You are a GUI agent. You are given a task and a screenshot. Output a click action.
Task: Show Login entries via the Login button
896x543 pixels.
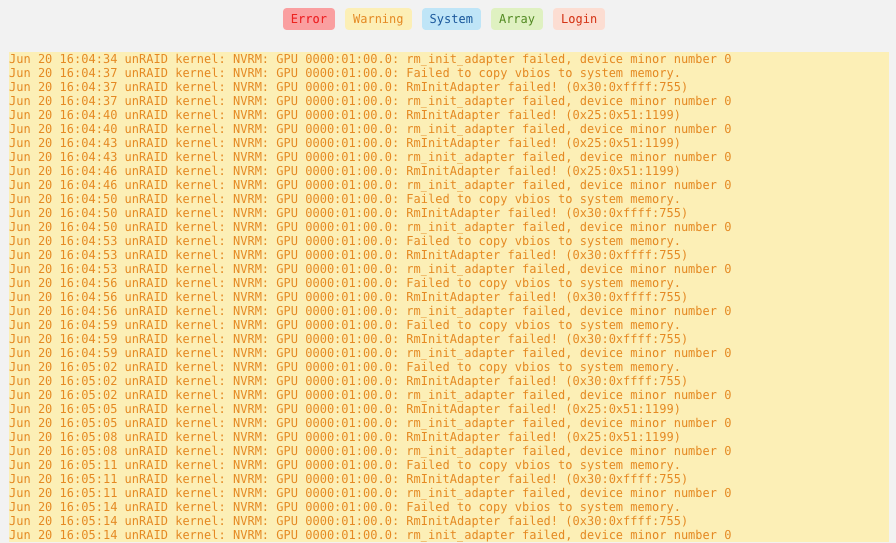tap(578, 19)
